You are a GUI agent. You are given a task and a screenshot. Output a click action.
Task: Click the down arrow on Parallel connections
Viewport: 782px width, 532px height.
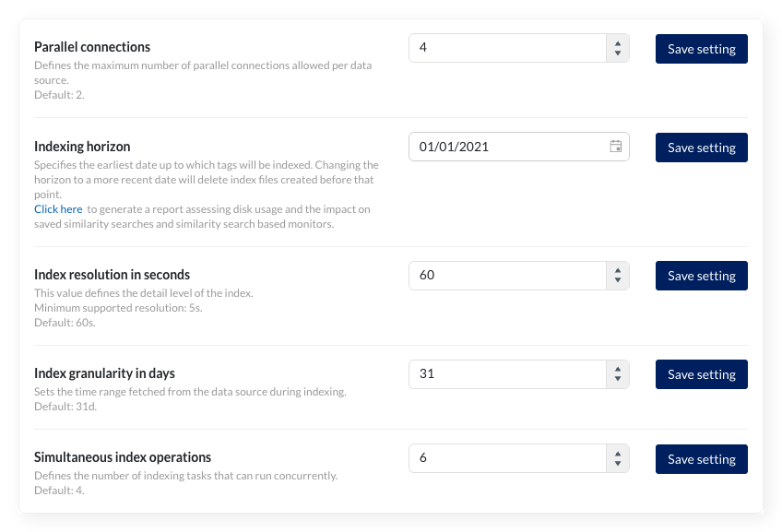click(x=617, y=53)
